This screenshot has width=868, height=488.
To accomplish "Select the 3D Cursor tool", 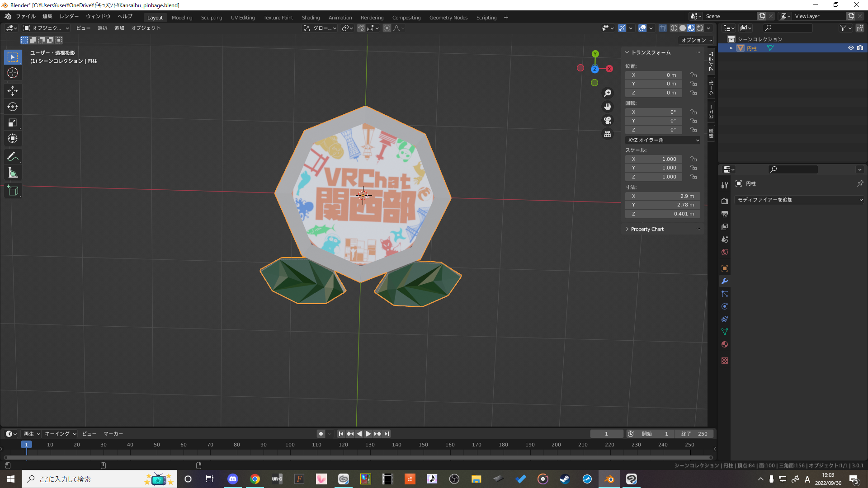I will pos(13,73).
